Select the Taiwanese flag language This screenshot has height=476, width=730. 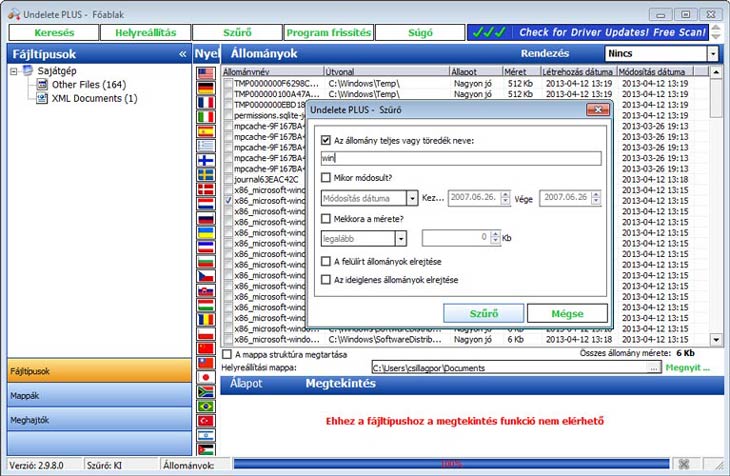206,363
